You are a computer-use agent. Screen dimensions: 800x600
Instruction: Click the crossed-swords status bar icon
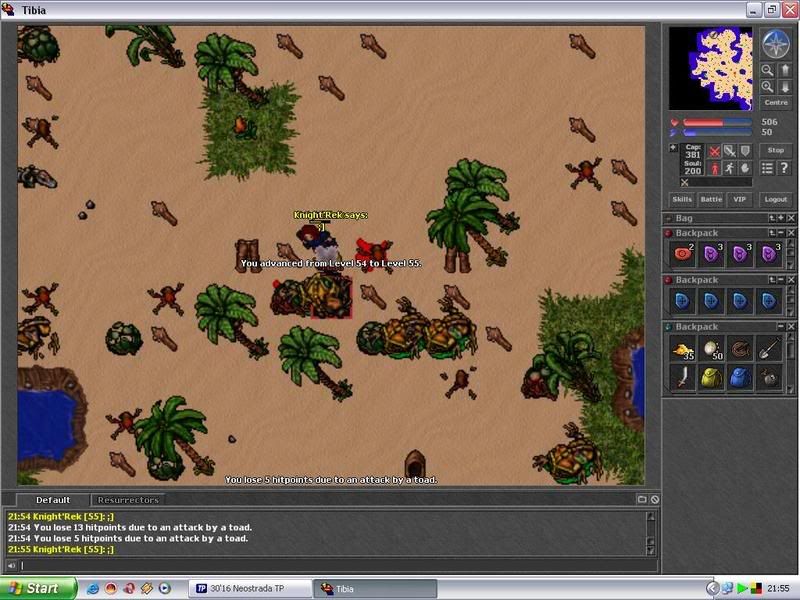pyautogui.click(x=685, y=182)
